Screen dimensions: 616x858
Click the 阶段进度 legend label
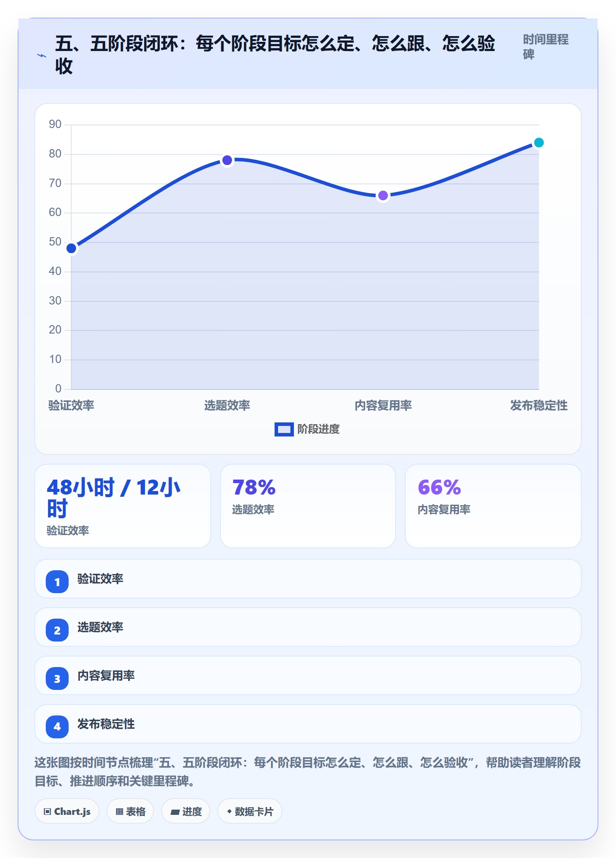coord(319,429)
